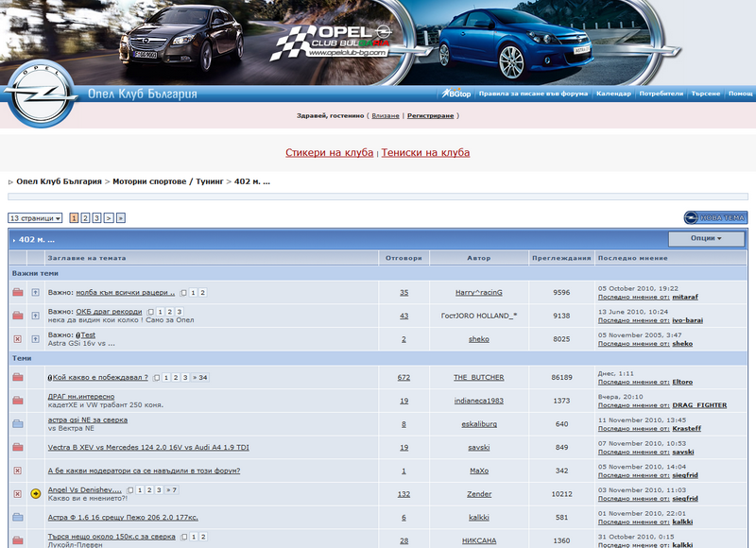Expand the 'Опции' forum options menu
756x548 pixels.
[x=706, y=239]
